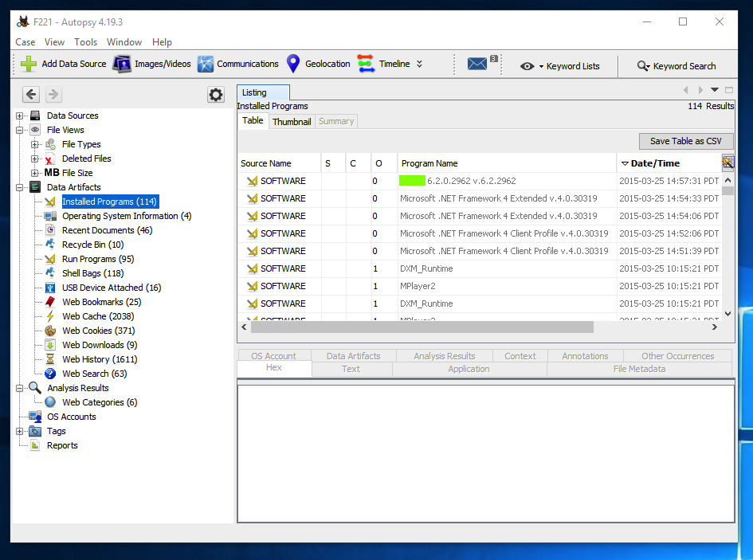
Task: Click the USB Device Attached icon
Action: [x=50, y=288]
